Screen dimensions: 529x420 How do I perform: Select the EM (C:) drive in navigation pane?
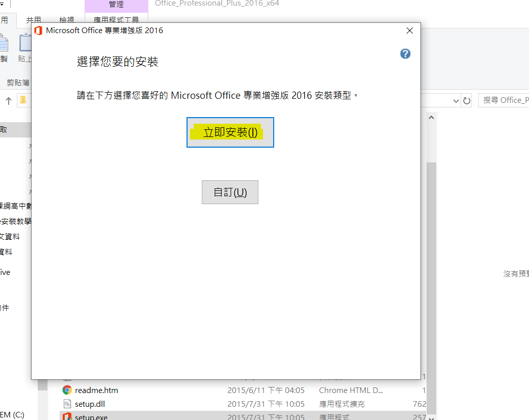[12, 414]
